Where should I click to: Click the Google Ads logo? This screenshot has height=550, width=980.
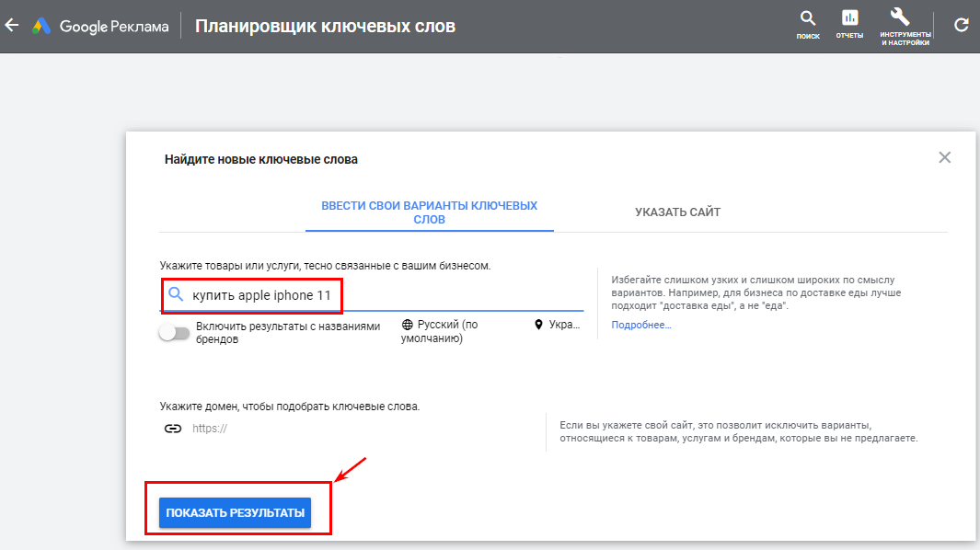(x=41, y=26)
